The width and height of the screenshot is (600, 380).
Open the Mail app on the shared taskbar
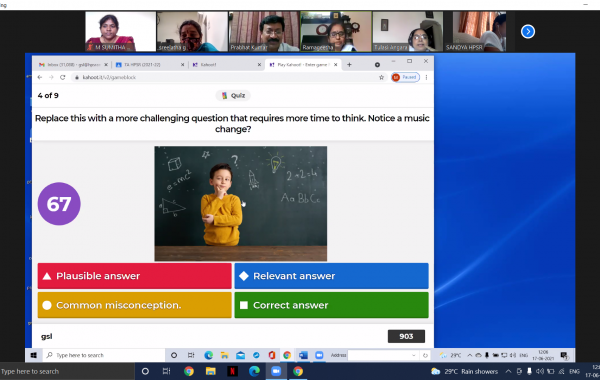click(x=240, y=355)
